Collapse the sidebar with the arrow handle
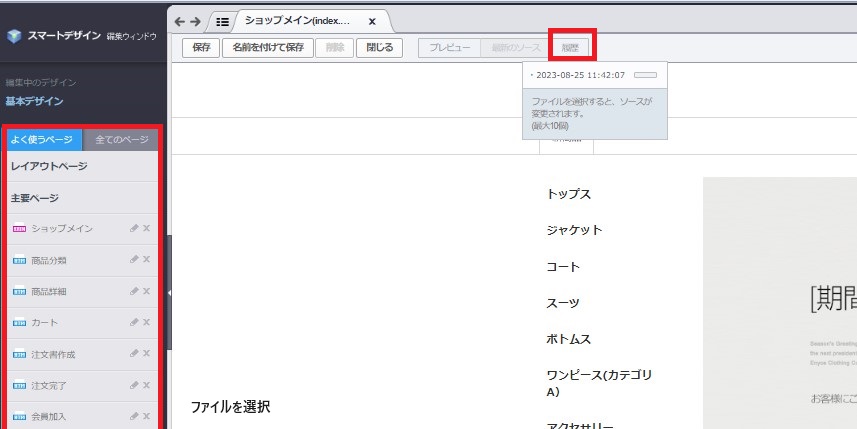The height and width of the screenshot is (429, 857). click(x=169, y=293)
